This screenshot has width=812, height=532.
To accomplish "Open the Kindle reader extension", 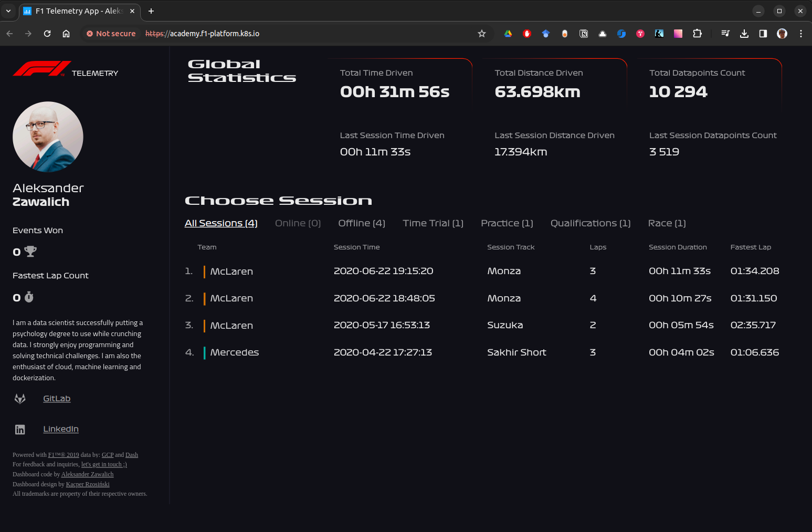I will [659, 34].
